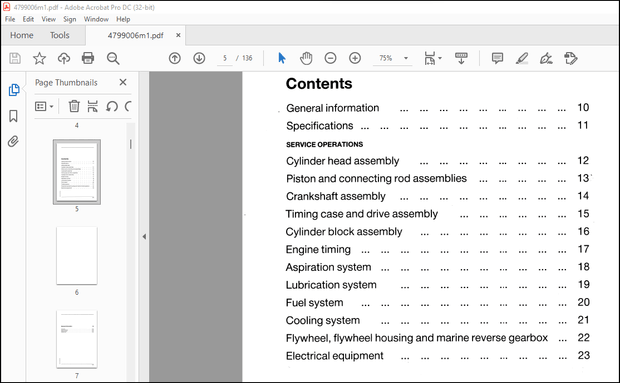620x383 pixels.
Task: Toggle the Attachments paperclip pane
Action: 13,142
